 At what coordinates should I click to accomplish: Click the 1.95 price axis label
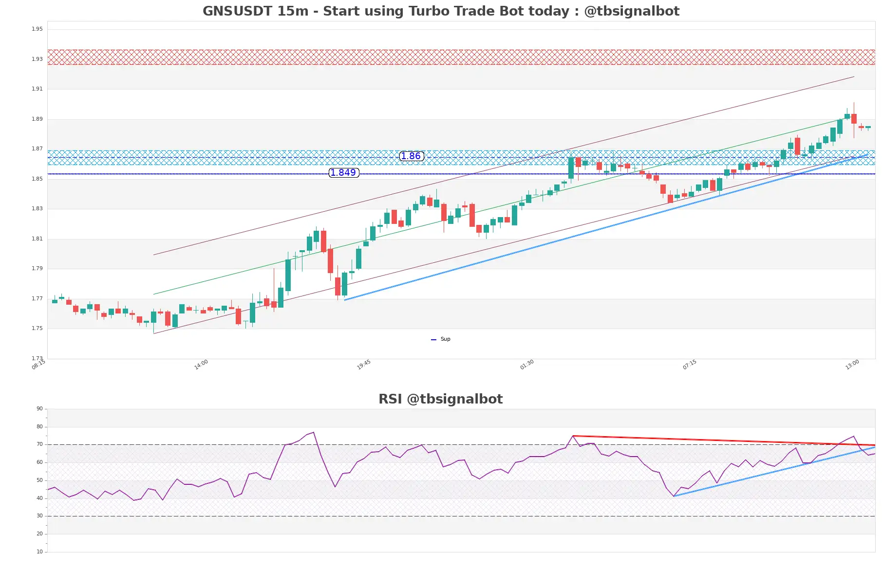point(37,29)
